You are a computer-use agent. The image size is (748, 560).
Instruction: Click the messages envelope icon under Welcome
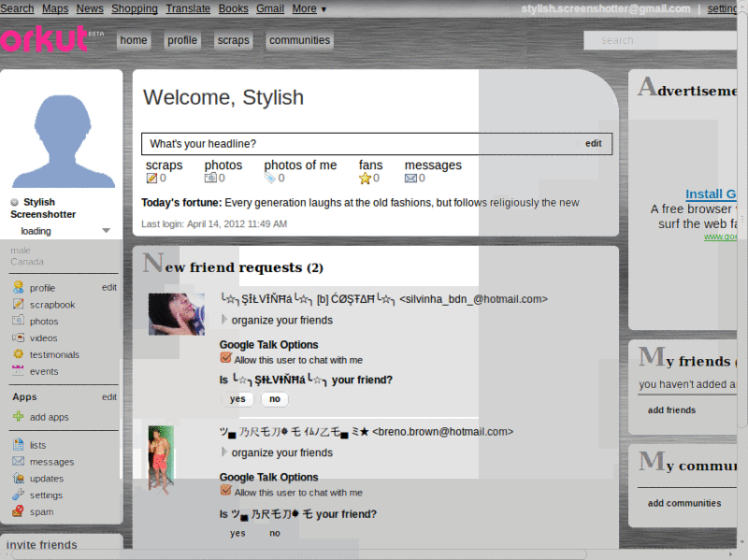[x=410, y=179]
